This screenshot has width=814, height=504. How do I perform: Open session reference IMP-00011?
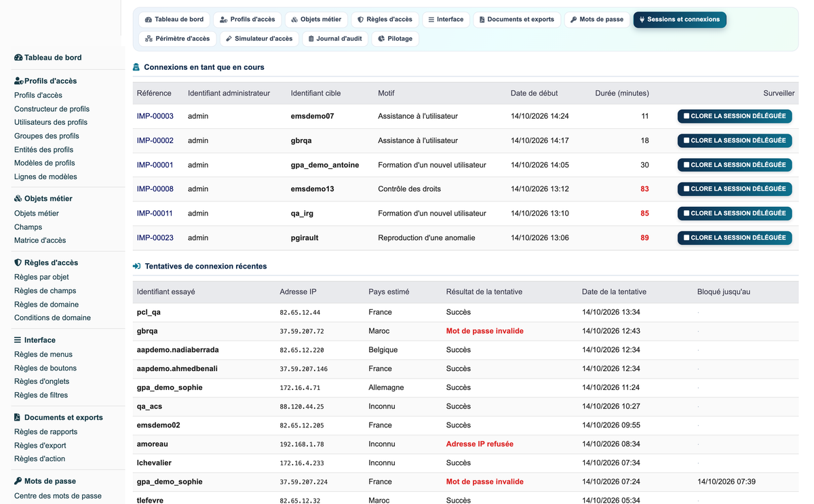point(155,213)
